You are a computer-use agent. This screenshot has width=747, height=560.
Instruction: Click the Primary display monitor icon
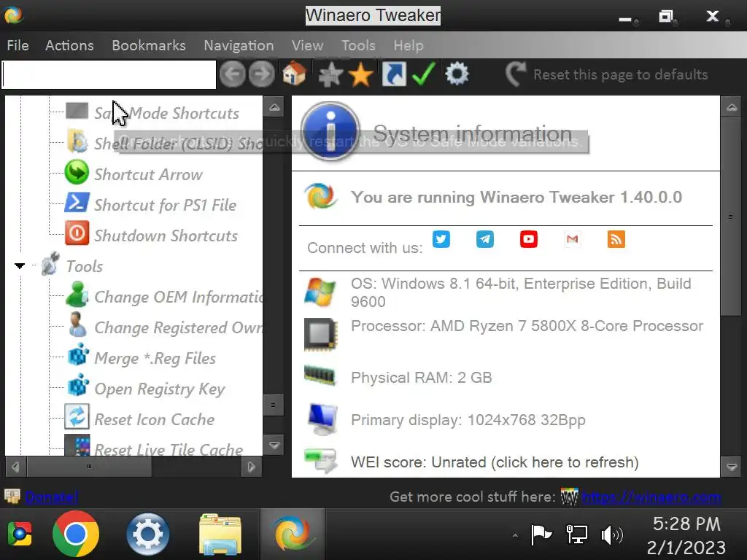coord(322,419)
